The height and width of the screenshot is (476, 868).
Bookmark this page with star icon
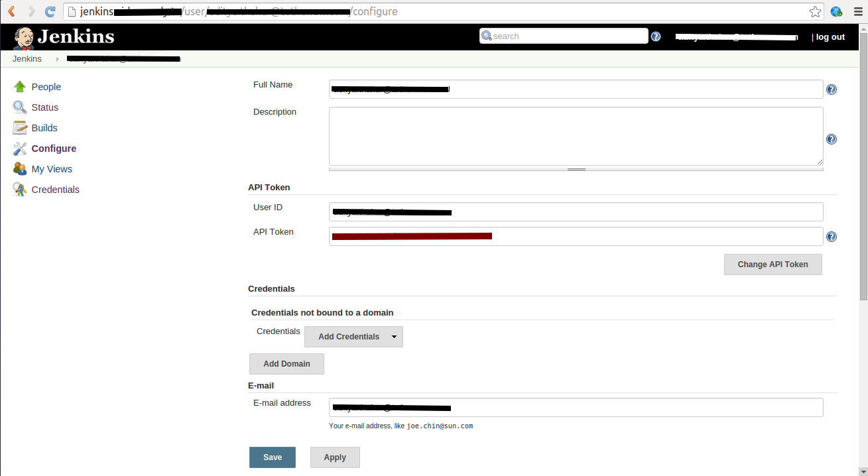(816, 11)
